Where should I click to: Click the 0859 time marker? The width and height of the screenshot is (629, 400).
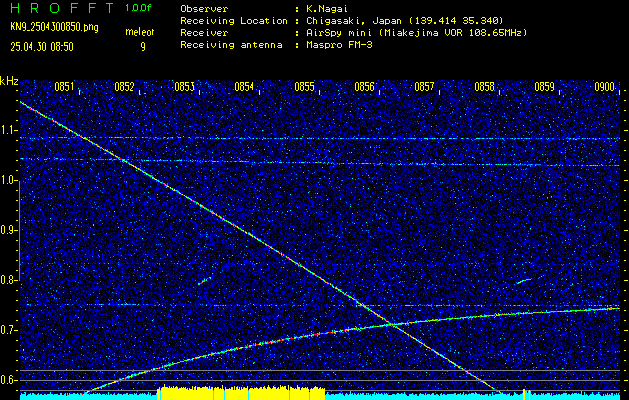click(544, 87)
